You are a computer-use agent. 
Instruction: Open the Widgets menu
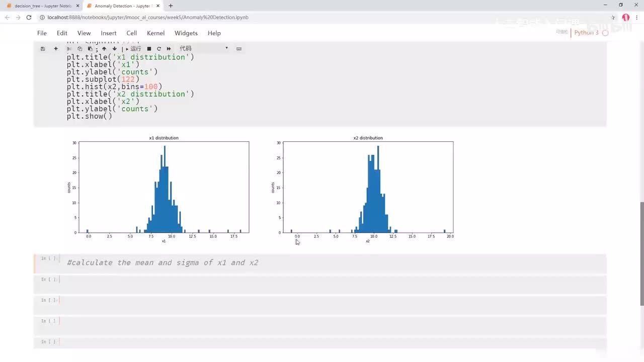(186, 33)
